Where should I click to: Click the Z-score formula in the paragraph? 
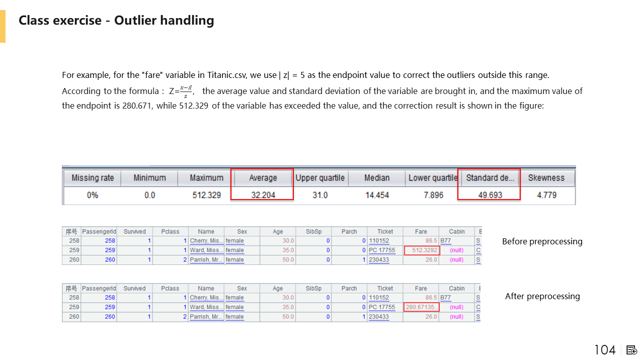pyautogui.click(x=181, y=92)
